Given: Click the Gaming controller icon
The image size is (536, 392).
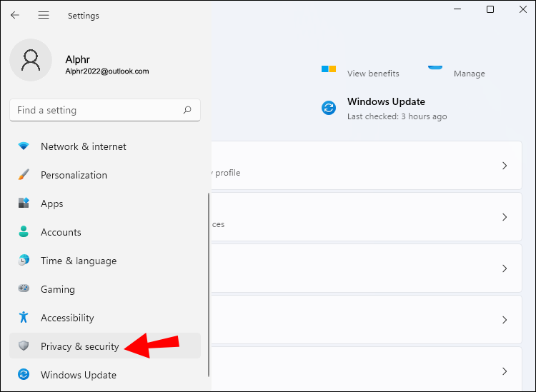Looking at the screenshot, I should click(24, 289).
